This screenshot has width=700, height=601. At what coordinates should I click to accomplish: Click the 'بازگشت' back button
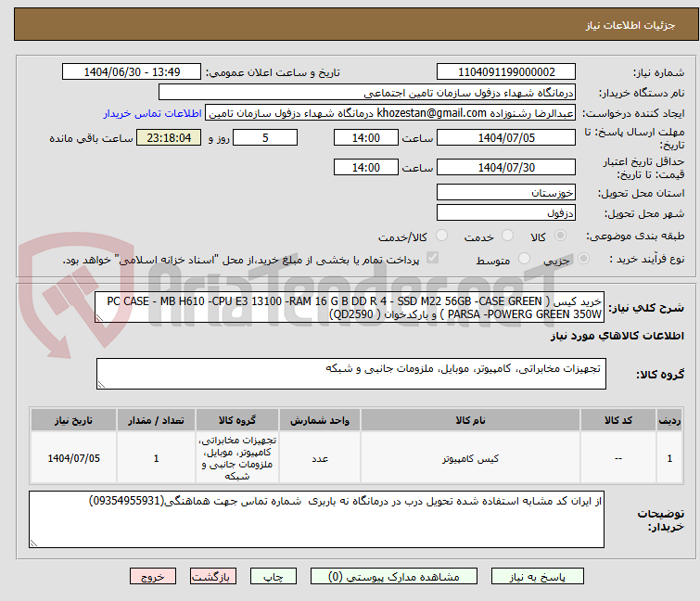point(212,576)
